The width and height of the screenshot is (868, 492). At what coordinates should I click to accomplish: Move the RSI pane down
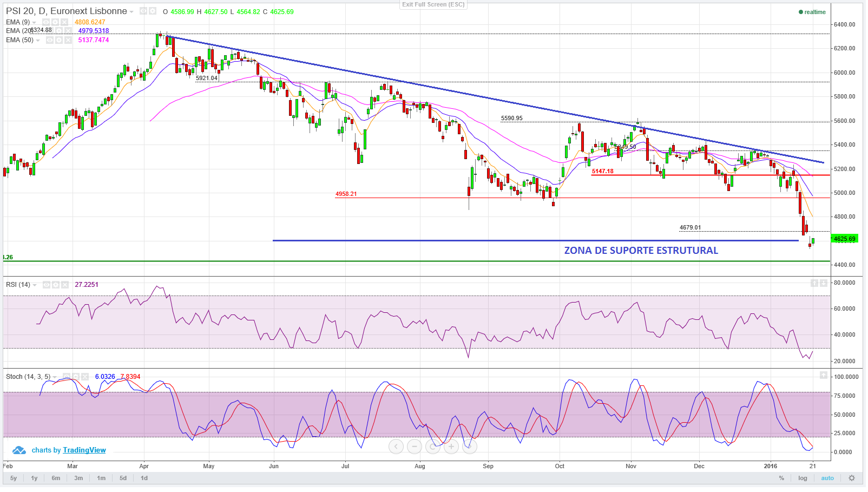[824, 283]
